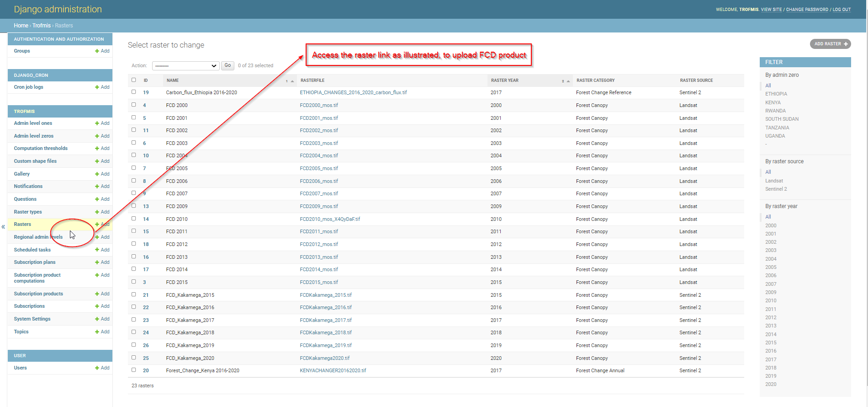Open KENYACHANGER20162020.tif file link
This screenshot has height=407, width=868.
(x=333, y=370)
